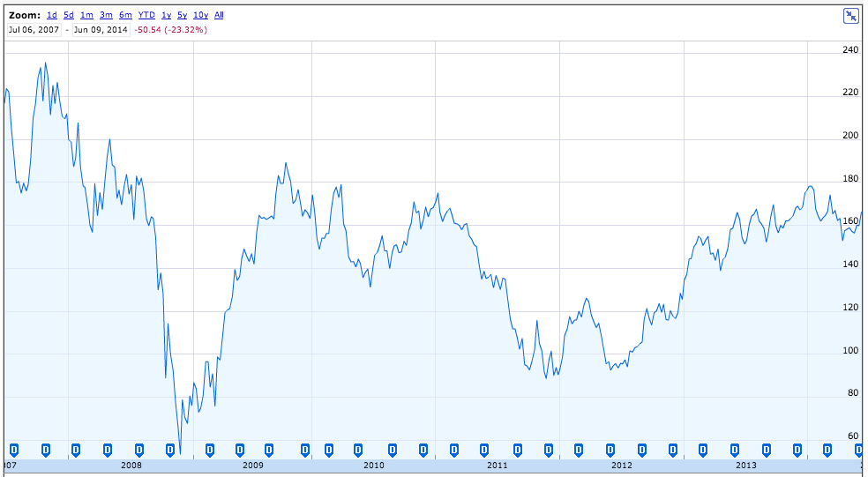The image size is (868, 477).
Task: Select the YTD zoom link
Action: tap(146, 15)
